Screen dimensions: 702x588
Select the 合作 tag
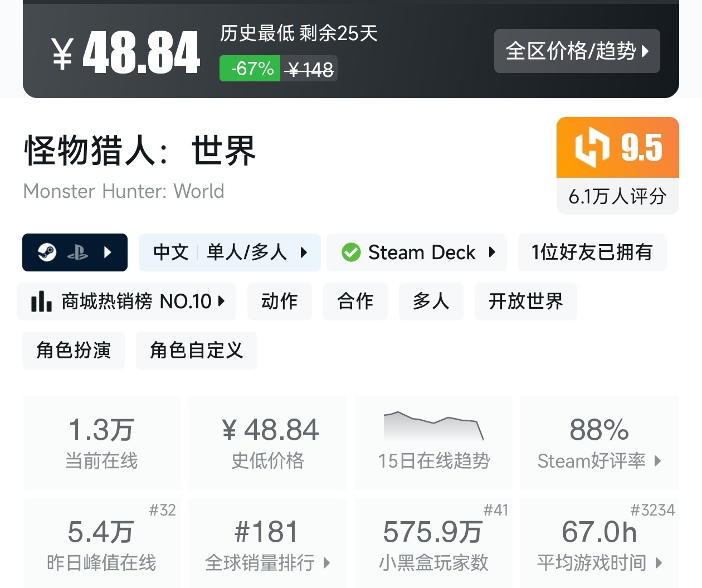pos(355,302)
